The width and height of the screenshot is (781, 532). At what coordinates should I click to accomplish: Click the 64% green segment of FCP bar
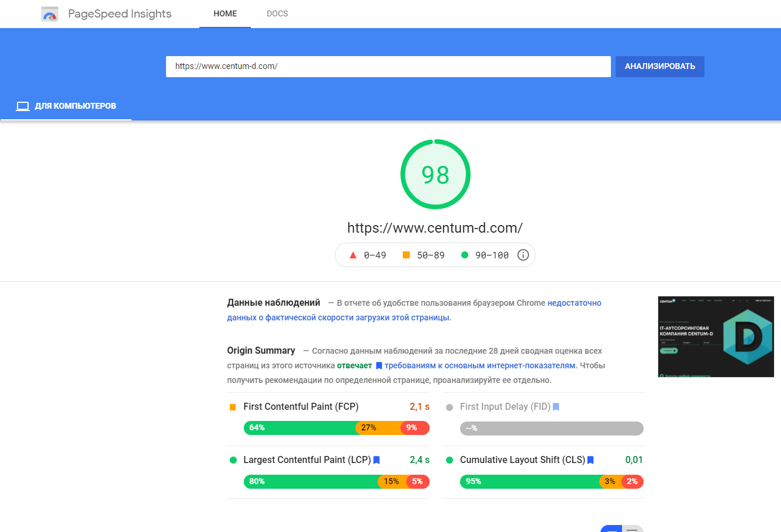pos(299,428)
